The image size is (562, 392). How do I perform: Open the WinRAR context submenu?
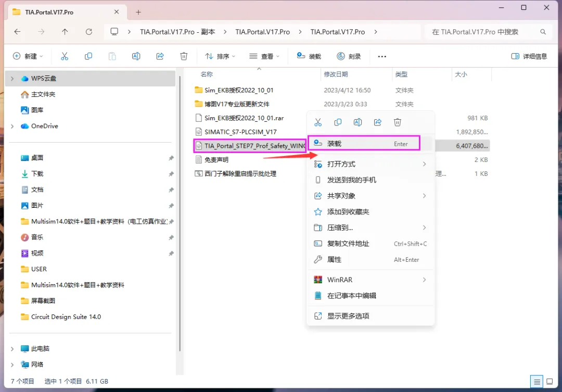click(x=371, y=280)
